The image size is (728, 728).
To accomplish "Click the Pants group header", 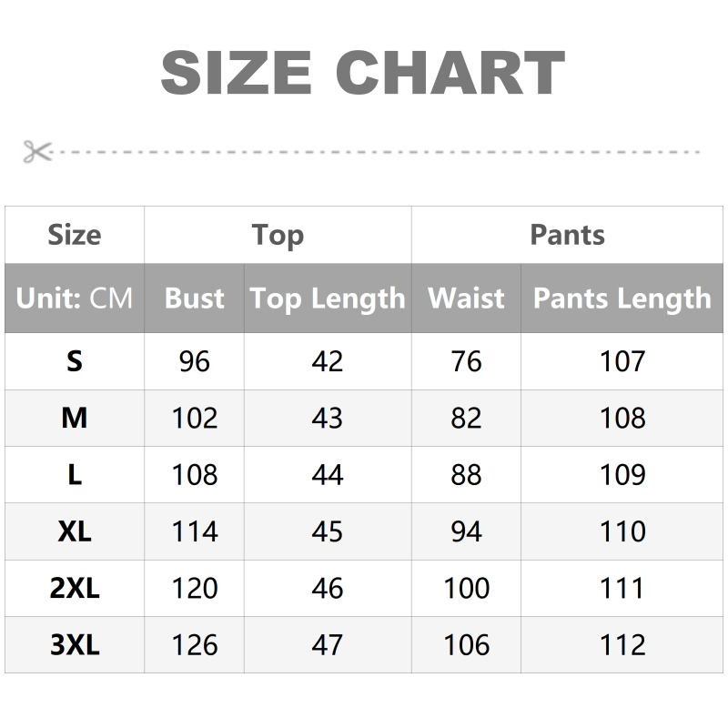I will (x=567, y=235).
